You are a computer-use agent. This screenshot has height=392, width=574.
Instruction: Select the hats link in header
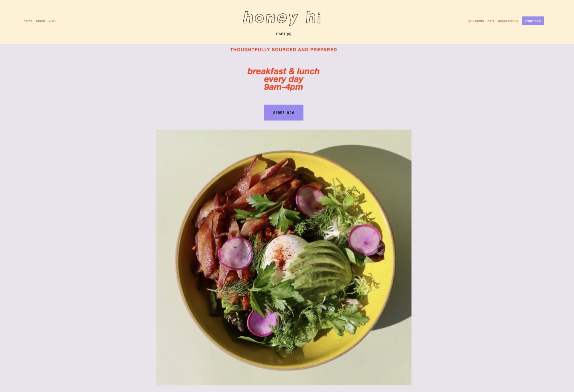pyautogui.click(x=491, y=21)
